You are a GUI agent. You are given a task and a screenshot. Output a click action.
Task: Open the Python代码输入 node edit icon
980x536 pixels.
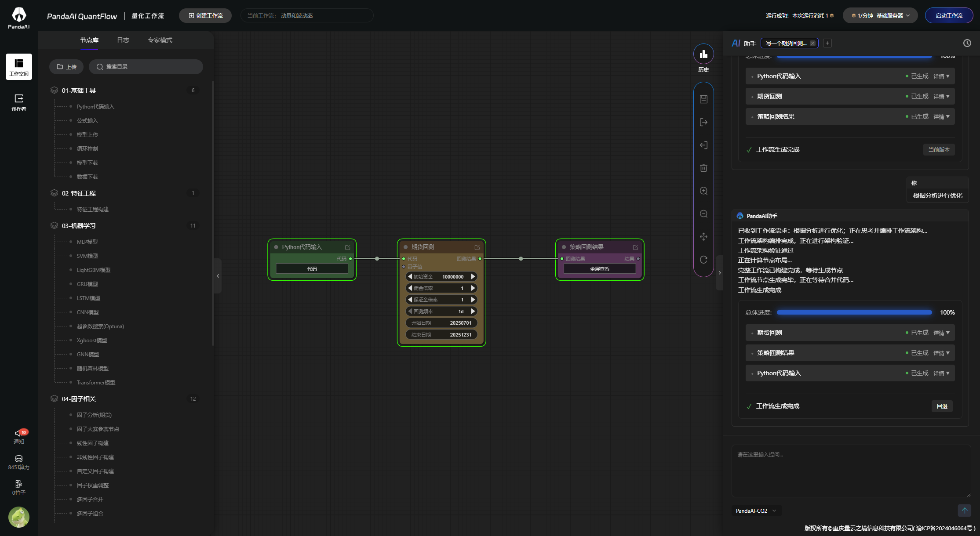tap(348, 247)
